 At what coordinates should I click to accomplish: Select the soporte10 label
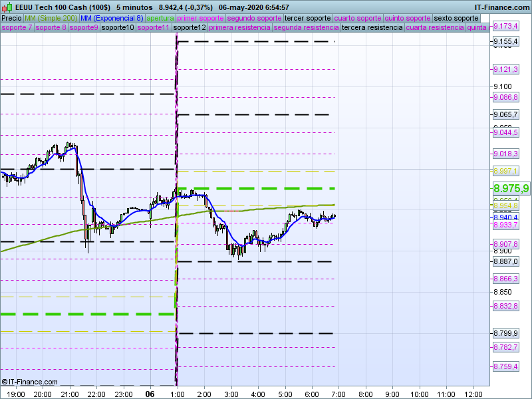pyautogui.click(x=118, y=28)
